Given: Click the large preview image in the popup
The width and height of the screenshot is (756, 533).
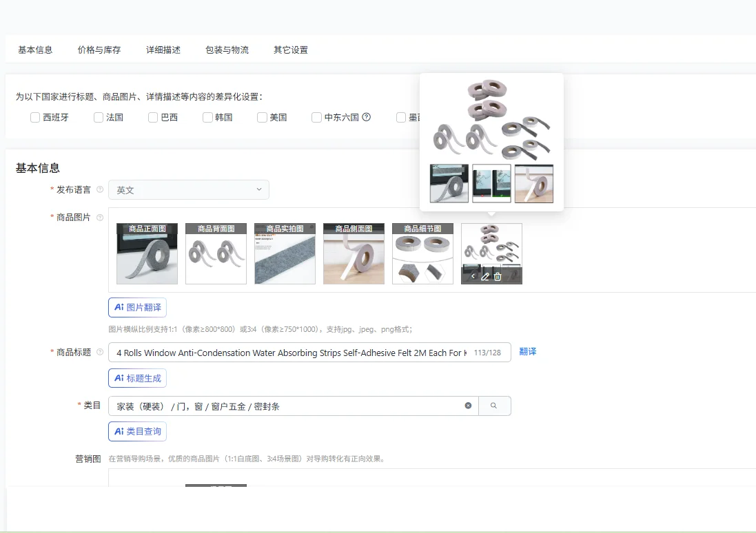Looking at the screenshot, I should coord(491,141).
